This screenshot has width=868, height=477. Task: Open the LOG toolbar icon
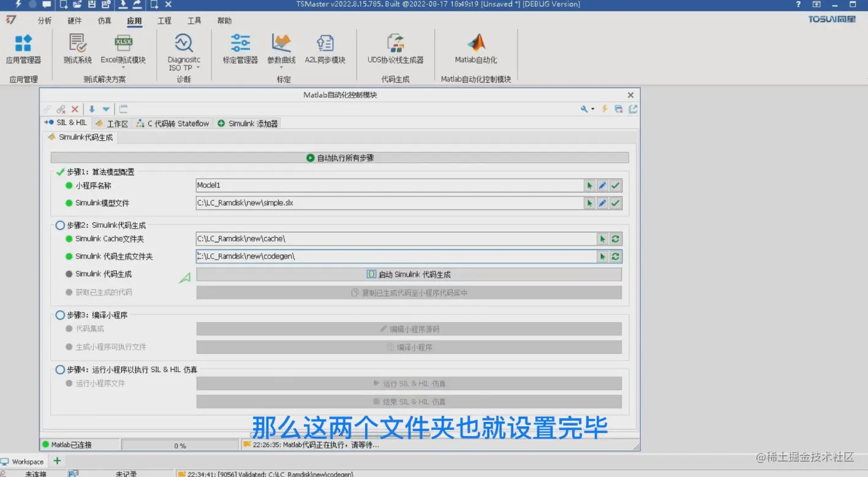click(123, 109)
